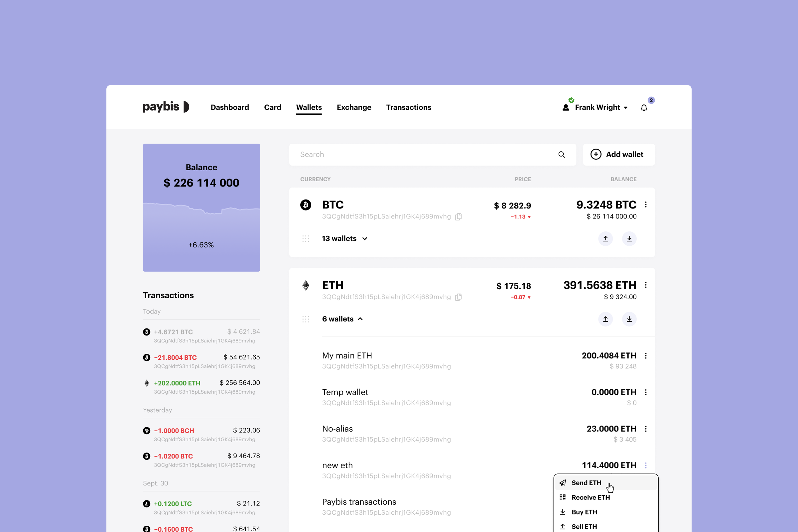Expand the 13 wallets BTC list

[345, 238]
